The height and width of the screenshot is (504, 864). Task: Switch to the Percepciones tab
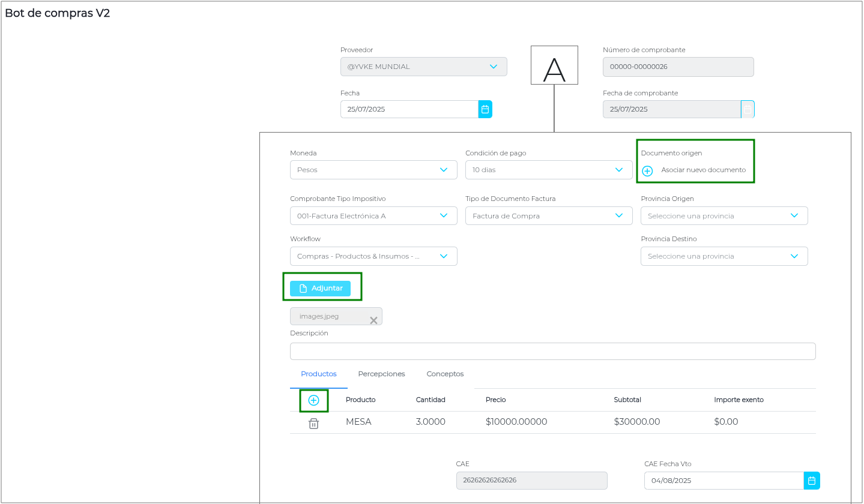(x=381, y=374)
